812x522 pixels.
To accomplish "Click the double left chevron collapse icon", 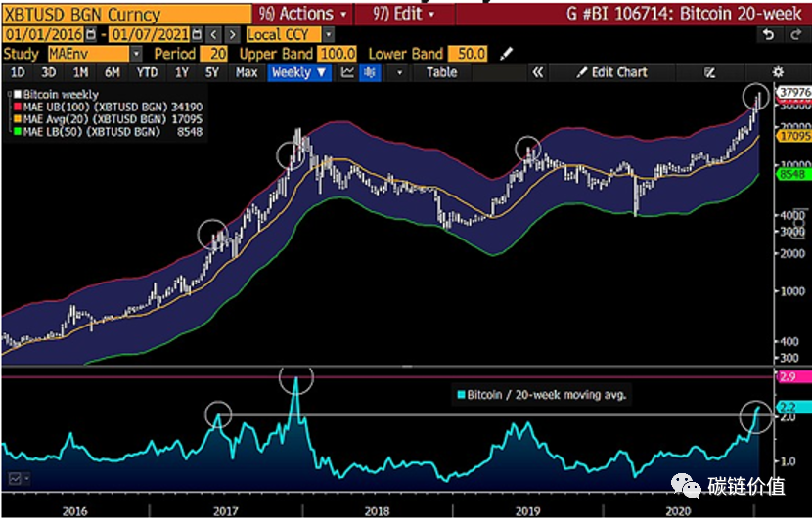I will point(536,72).
